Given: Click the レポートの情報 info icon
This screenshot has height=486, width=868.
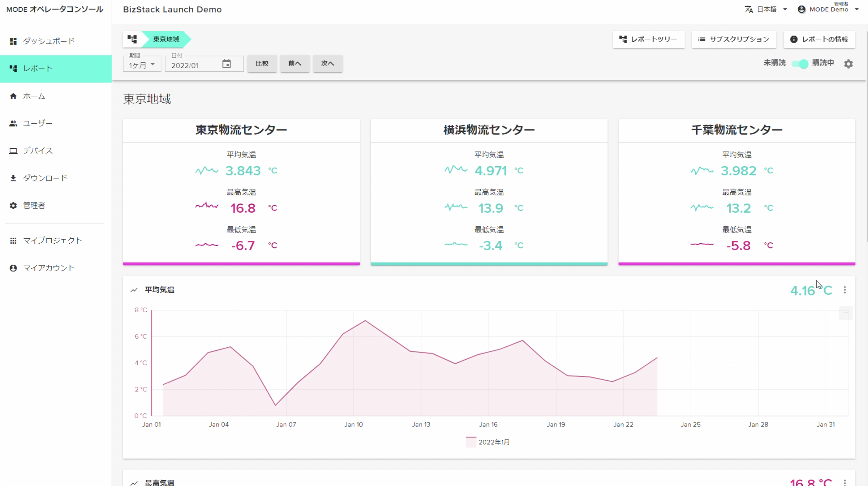Looking at the screenshot, I should [x=794, y=39].
